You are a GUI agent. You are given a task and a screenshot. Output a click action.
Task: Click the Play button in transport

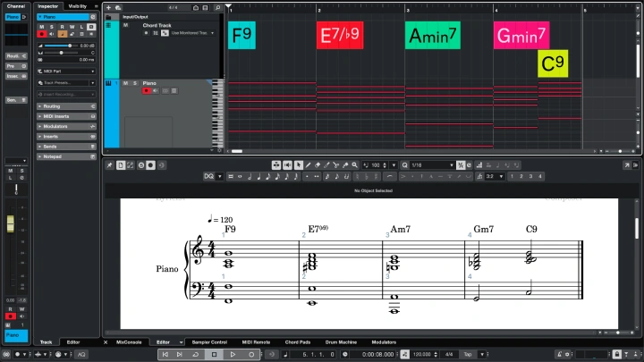233,354
